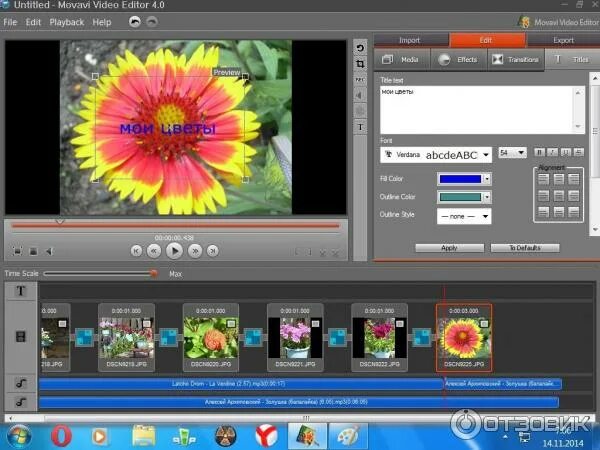Click the Apply button
Image resolution: width=600 pixels, height=450 pixels.
click(x=450, y=248)
